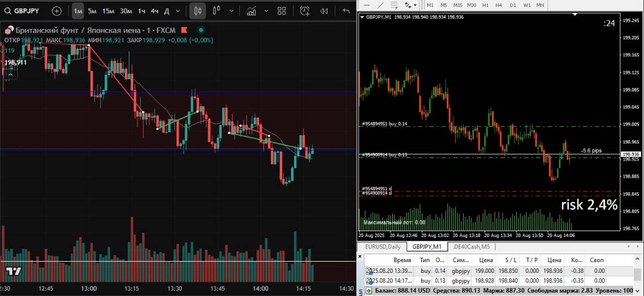Image resolution: width=644 pixels, height=296 pixels.
Task: Toggle the green market status dot indicator
Action: [x=201, y=30]
